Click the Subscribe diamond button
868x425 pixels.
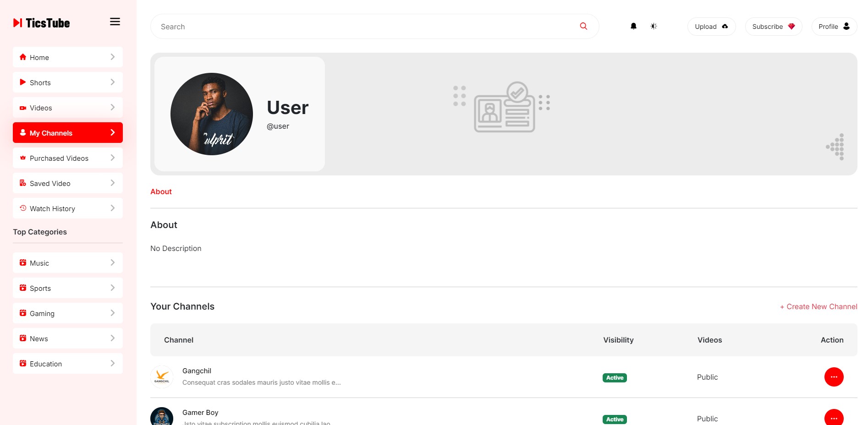coord(773,27)
